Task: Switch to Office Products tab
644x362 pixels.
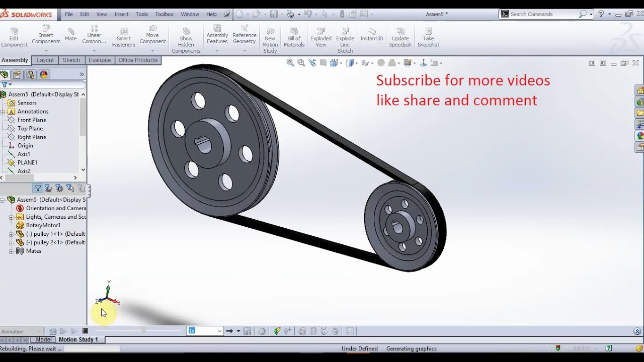Action: point(138,60)
